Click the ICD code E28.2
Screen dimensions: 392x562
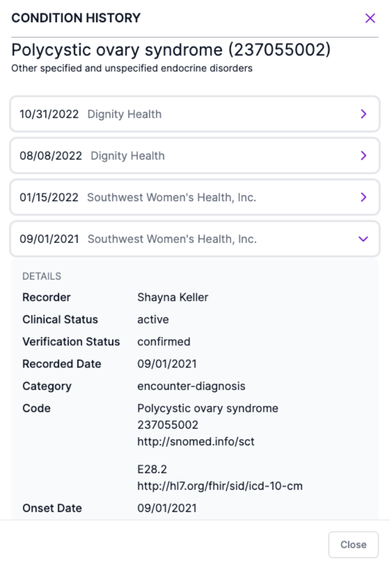pos(148,470)
